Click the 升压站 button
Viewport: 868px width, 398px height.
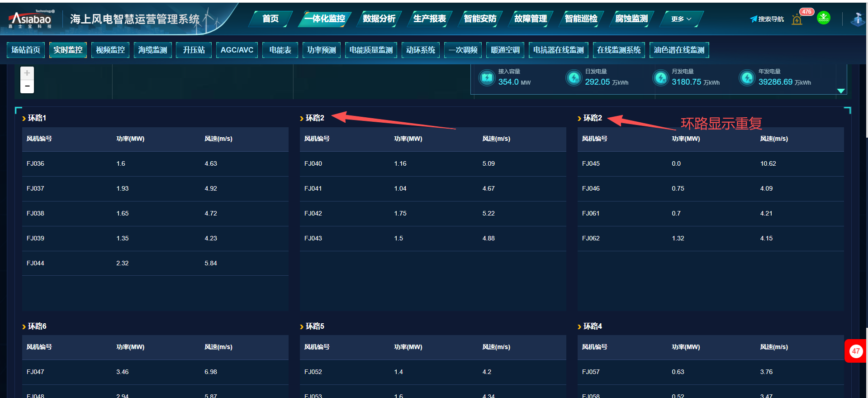coord(194,50)
